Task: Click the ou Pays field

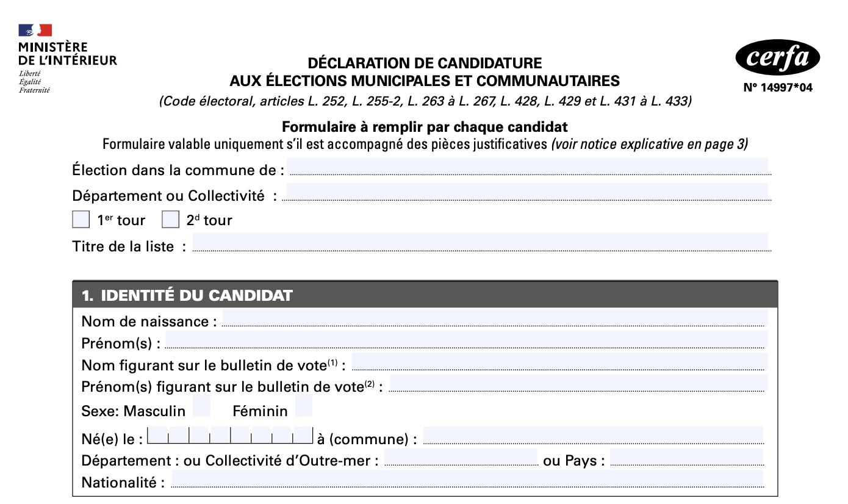Action: (x=686, y=457)
